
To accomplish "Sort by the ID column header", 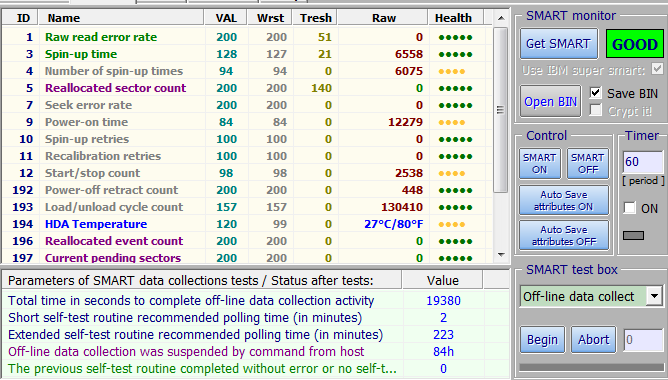I will click(20, 18).
